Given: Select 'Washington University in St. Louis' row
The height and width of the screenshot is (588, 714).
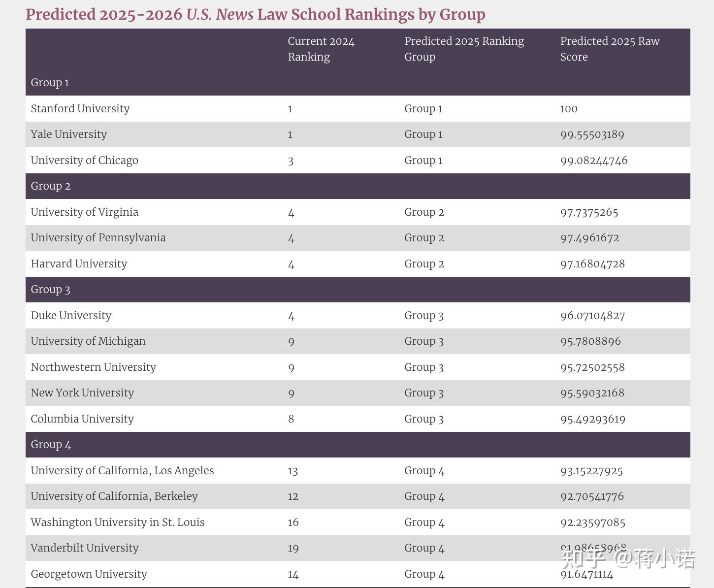Looking at the screenshot, I should pos(118,522).
